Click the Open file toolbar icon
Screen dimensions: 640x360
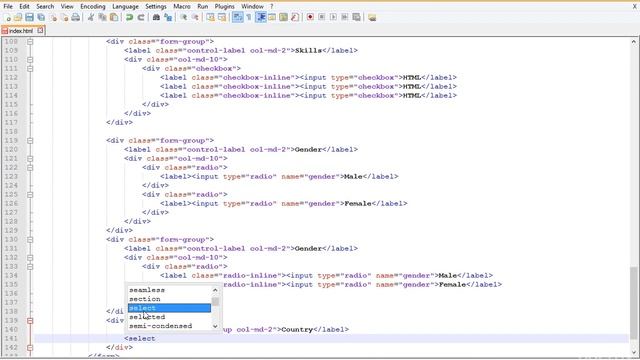pyautogui.click(x=18, y=18)
